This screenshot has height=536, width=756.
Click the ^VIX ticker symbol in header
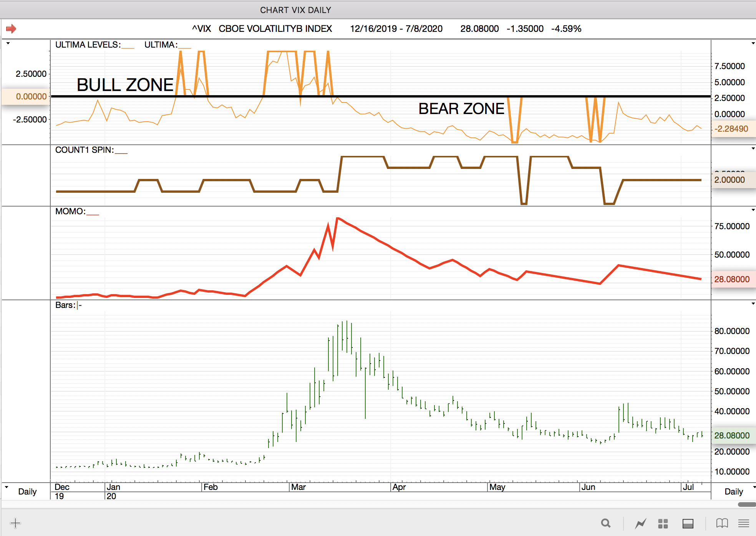202,29
